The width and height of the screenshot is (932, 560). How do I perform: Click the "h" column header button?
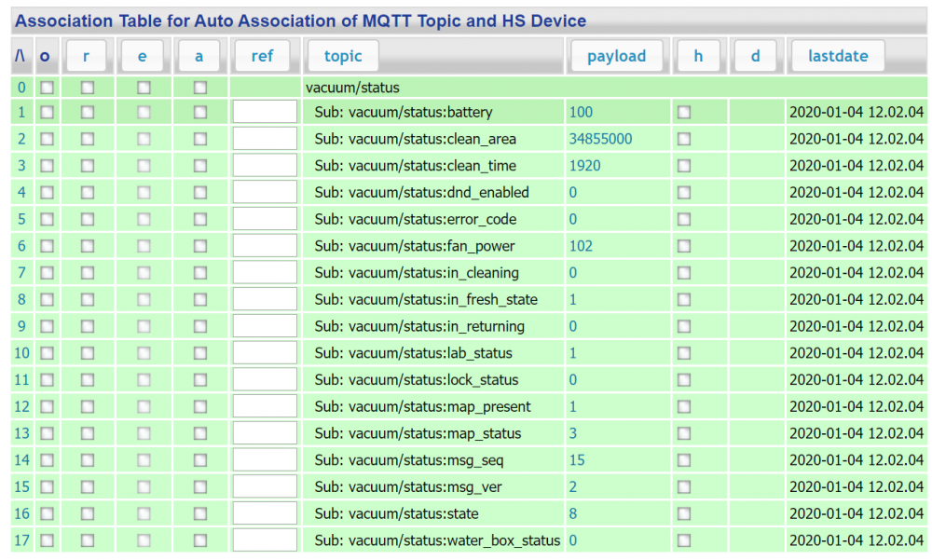(698, 56)
